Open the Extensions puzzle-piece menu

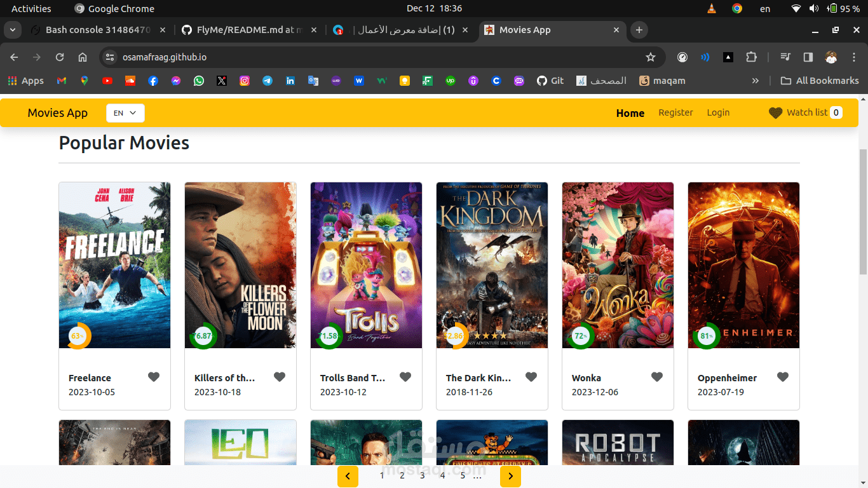[751, 57]
